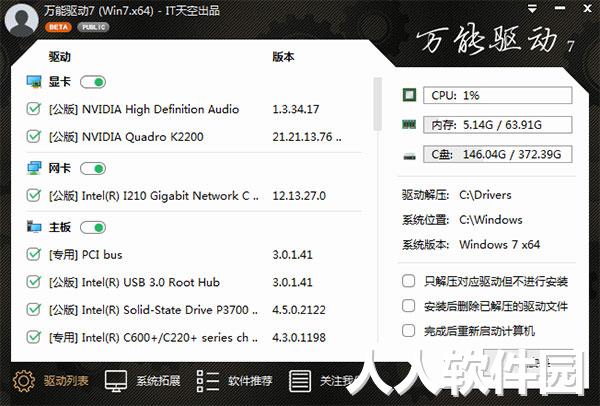Toggle the 主板 driver switch

point(93,227)
